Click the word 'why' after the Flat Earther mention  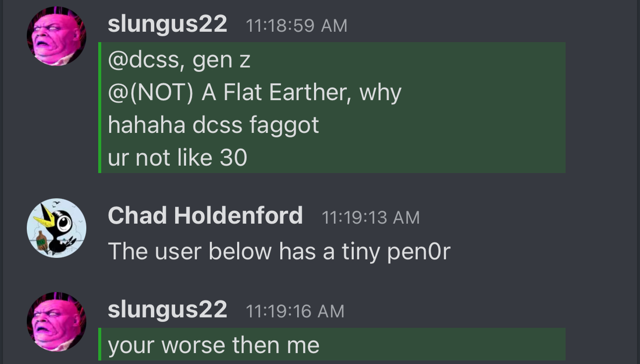(381, 94)
